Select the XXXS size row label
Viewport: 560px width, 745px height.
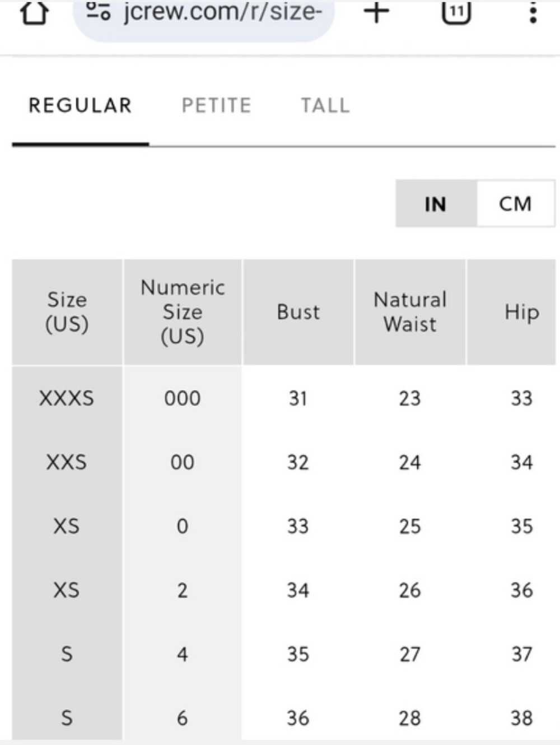[x=67, y=398]
